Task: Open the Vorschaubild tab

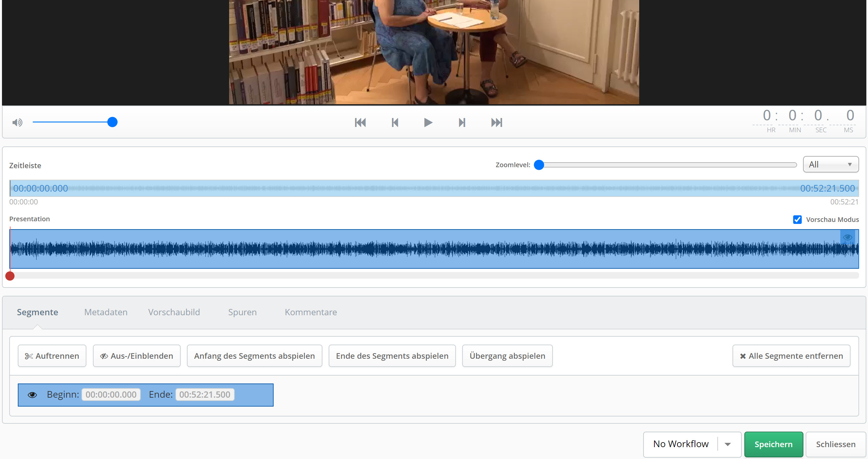Action: pyautogui.click(x=174, y=312)
